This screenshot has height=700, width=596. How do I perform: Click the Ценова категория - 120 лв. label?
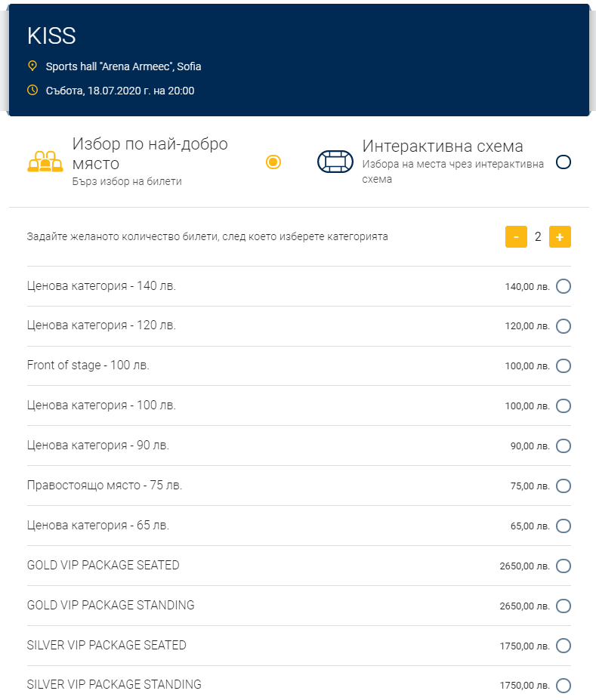click(101, 325)
